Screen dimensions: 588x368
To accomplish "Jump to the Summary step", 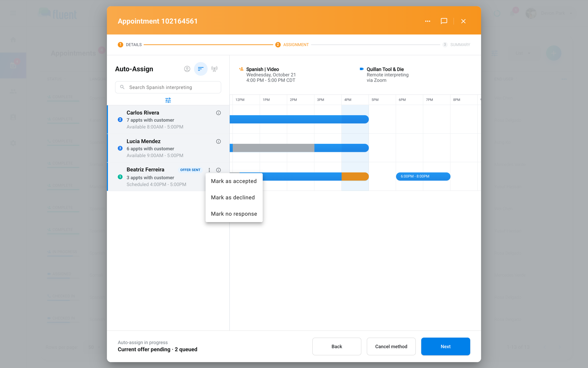I will pos(456,45).
